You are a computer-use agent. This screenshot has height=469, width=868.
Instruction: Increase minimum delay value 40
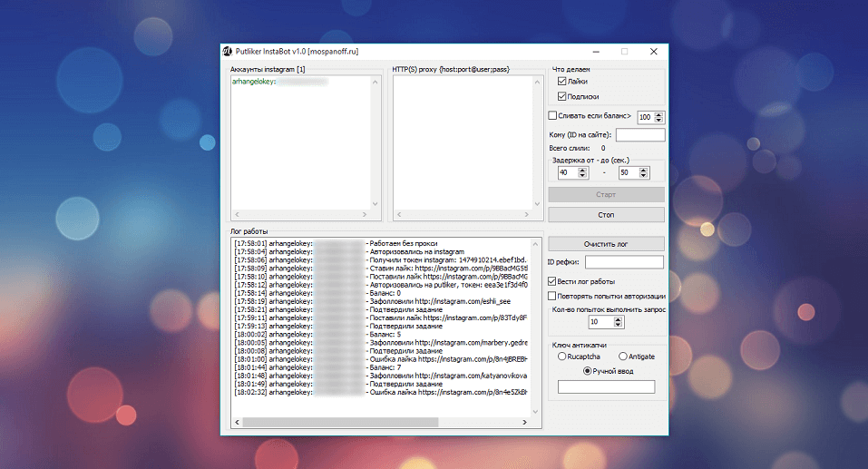[x=582, y=170]
